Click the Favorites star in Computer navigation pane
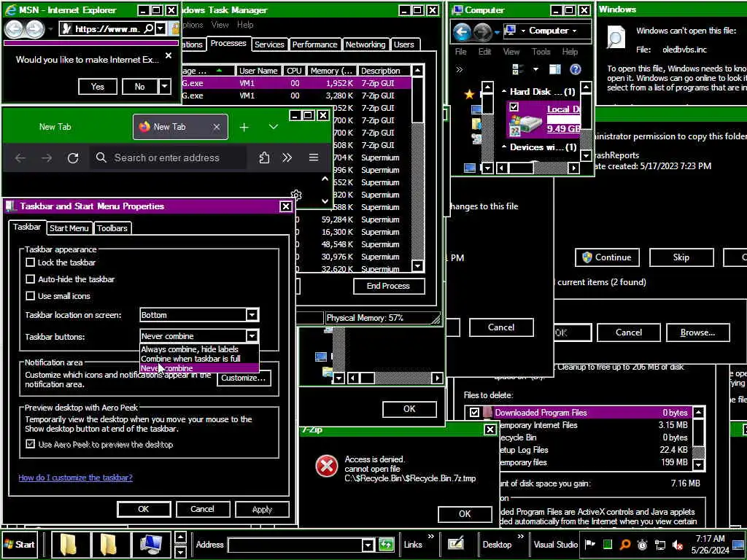 [x=469, y=94]
